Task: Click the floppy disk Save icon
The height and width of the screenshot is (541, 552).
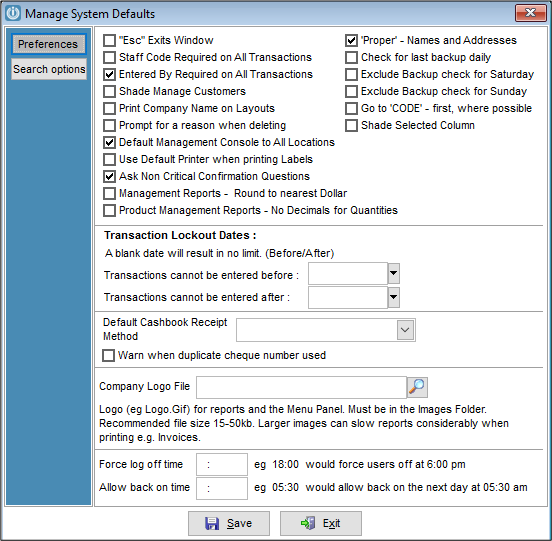Action: [212, 523]
